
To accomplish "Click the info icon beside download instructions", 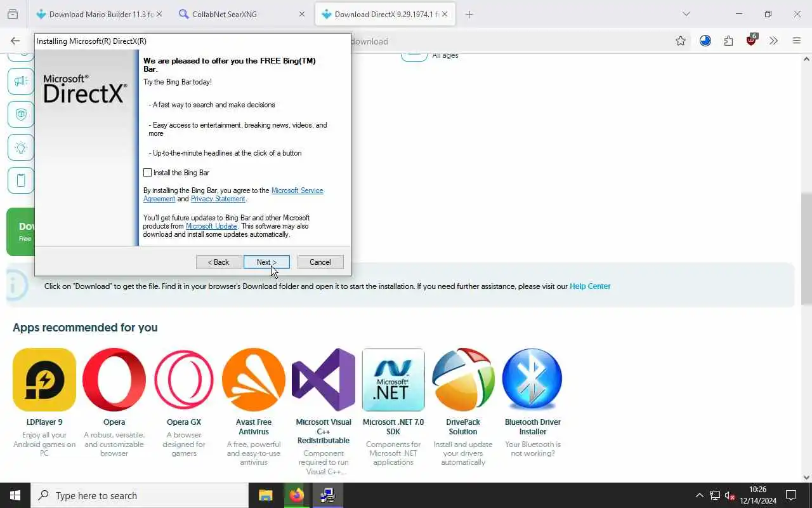I will coord(16,286).
